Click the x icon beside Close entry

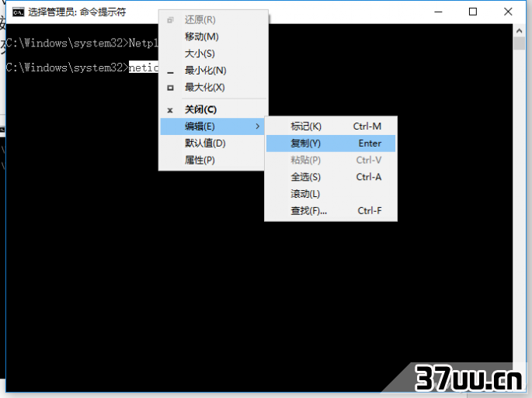pos(170,110)
